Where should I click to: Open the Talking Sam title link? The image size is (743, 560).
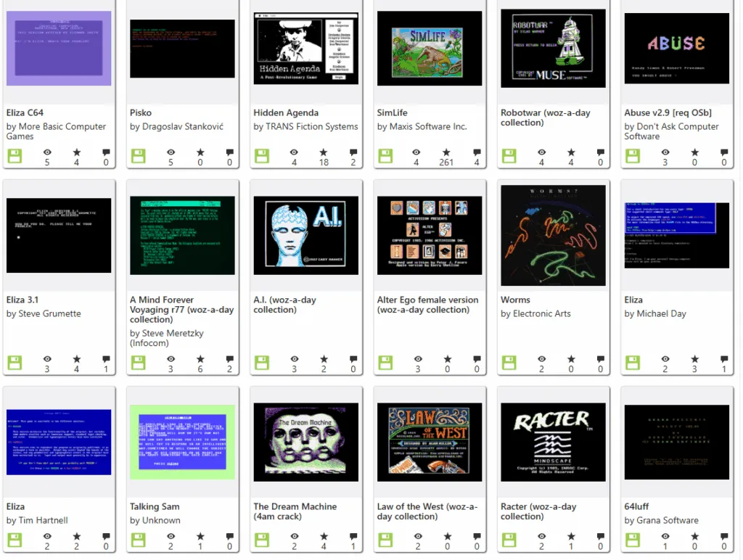(x=155, y=506)
